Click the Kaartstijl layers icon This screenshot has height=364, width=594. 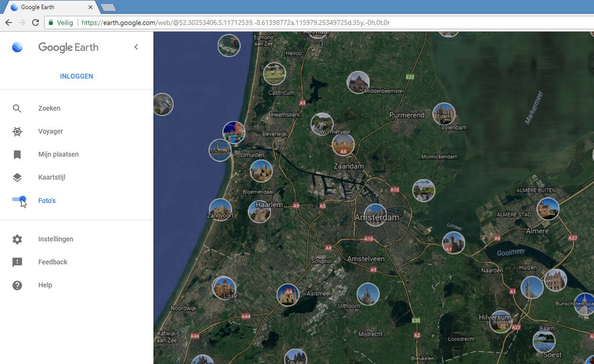point(17,178)
